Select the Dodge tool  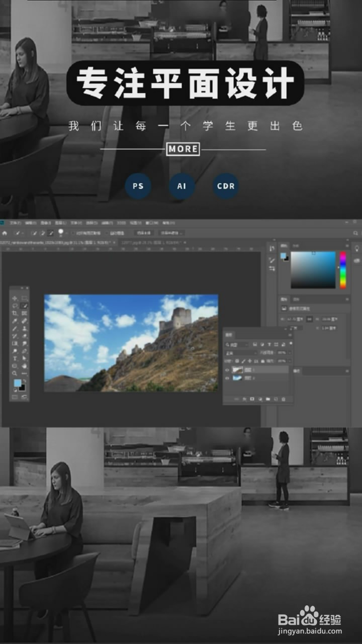click(x=15, y=351)
